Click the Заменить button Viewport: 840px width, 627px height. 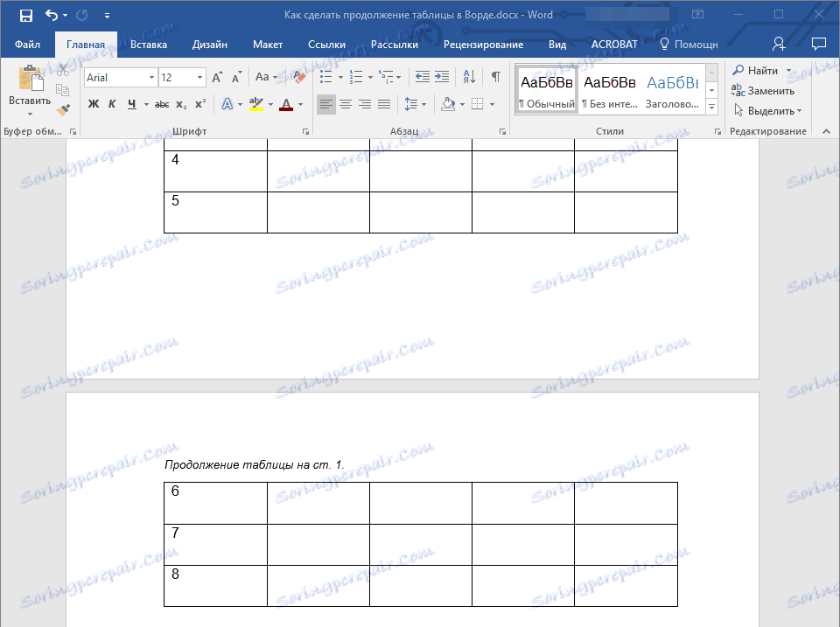(x=763, y=90)
